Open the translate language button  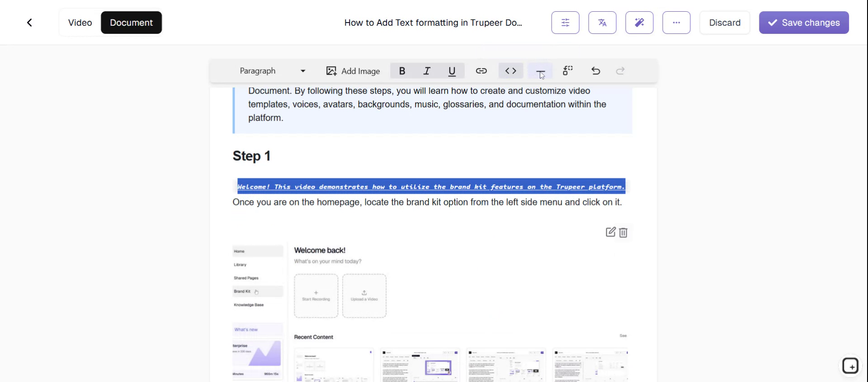point(602,23)
